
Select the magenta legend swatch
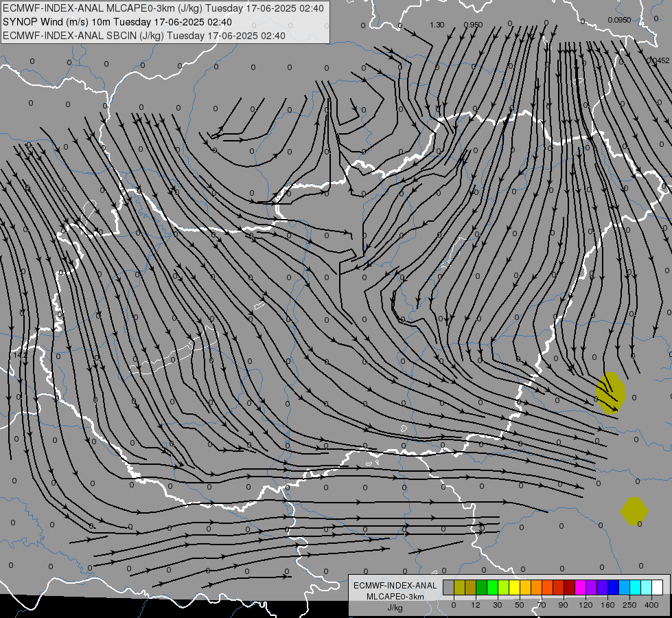(x=580, y=587)
